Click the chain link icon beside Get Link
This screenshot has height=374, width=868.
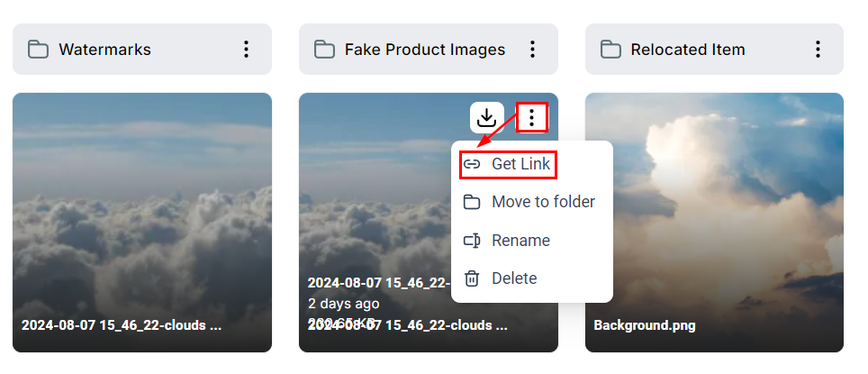(x=472, y=165)
